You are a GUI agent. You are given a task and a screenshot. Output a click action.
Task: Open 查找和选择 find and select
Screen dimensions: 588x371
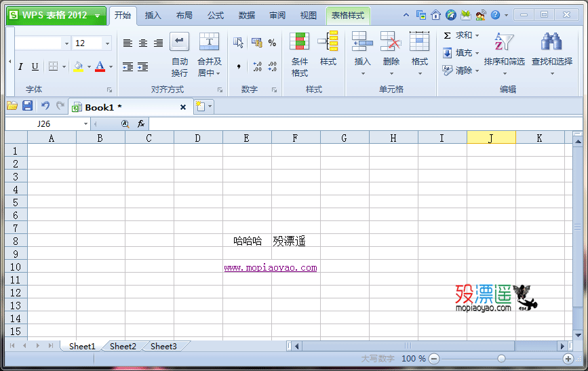click(552, 54)
